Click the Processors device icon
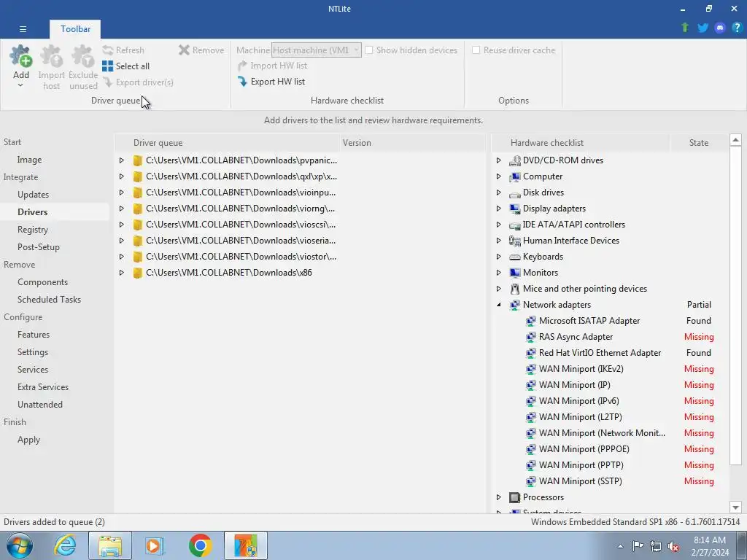Screen dimensions: 747x560 [x=514, y=497]
